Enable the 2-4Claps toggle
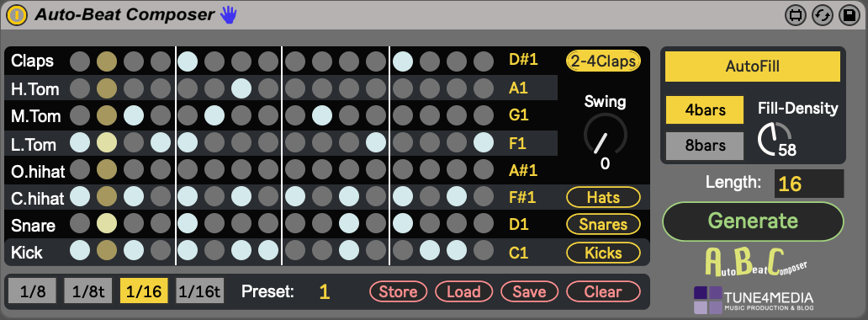Image resolution: width=868 pixels, height=320 pixels. (x=603, y=61)
